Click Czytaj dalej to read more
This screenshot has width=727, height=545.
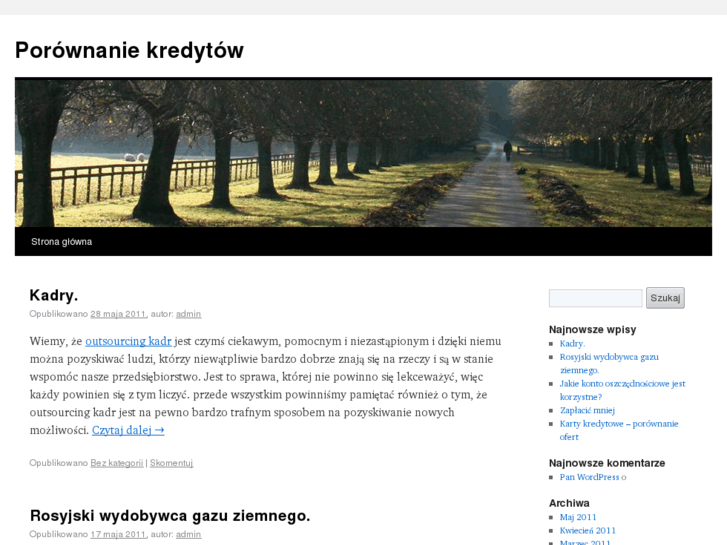128,430
